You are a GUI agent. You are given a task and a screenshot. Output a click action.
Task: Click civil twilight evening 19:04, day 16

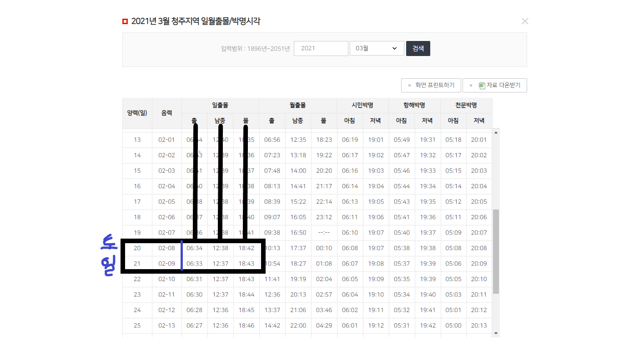(x=376, y=186)
